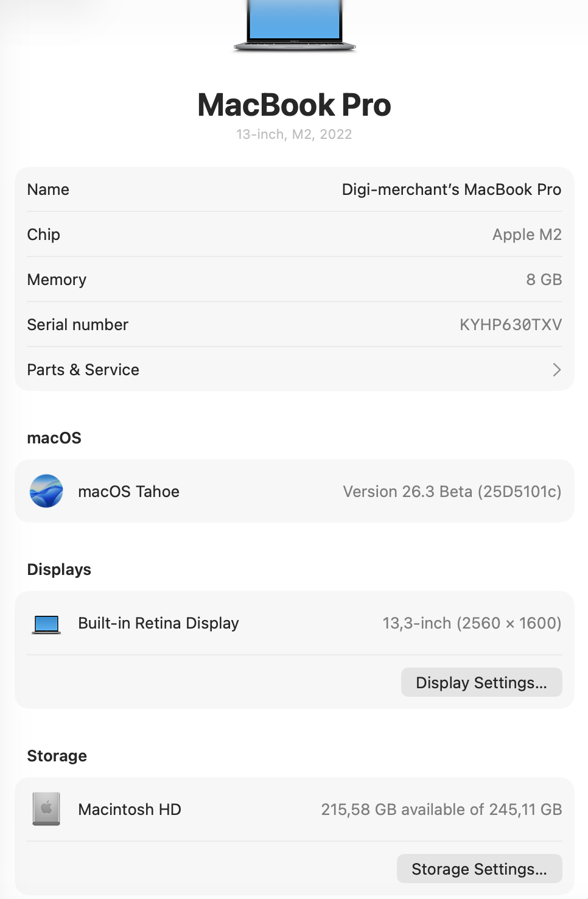Click the Built-in Retina Display laptop icon
The height and width of the screenshot is (899, 588).
pos(46,624)
